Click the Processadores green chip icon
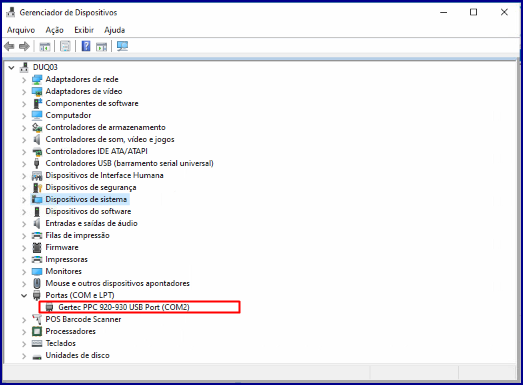This screenshot has width=523, height=385. (x=37, y=332)
